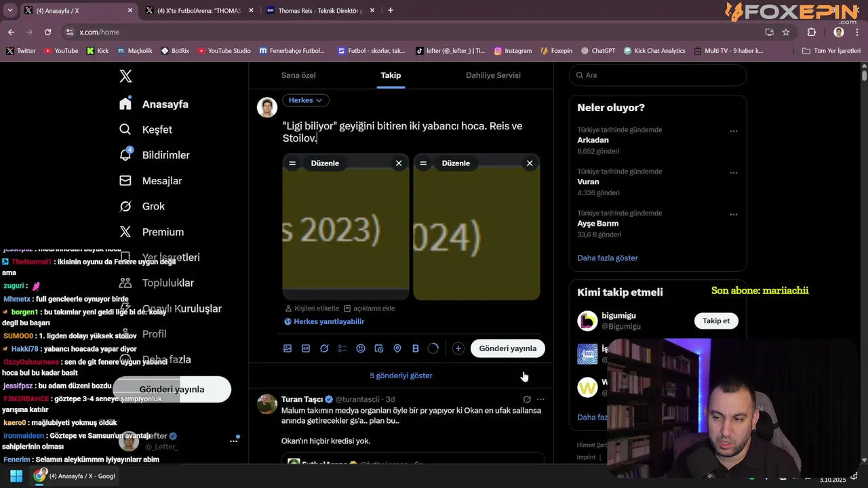Viewport: 868px width, 488px height.
Task: Open Keşfet search page
Action: click(x=146, y=129)
